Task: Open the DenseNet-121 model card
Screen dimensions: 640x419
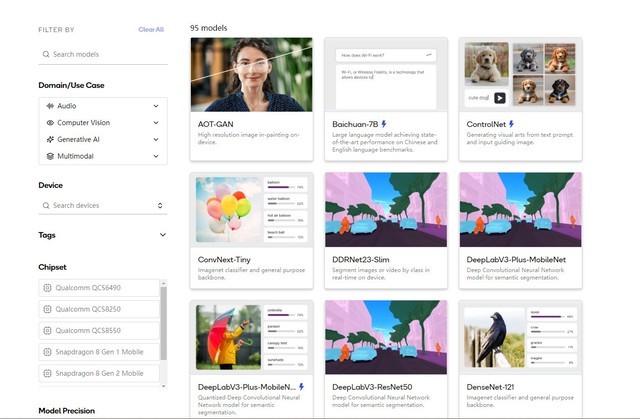Action: pyautogui.click(x=520, y=359)
